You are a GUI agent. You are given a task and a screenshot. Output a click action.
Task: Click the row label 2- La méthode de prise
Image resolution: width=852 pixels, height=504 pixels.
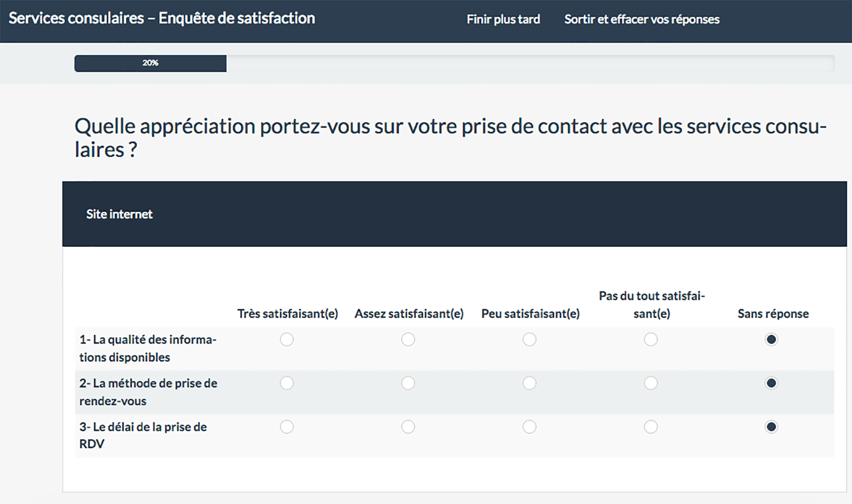click(x=148, y=392)
